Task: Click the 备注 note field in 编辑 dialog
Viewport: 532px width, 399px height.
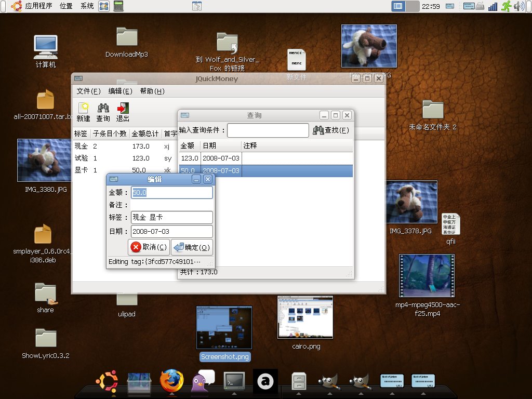Action: click(x=171, y=205)
